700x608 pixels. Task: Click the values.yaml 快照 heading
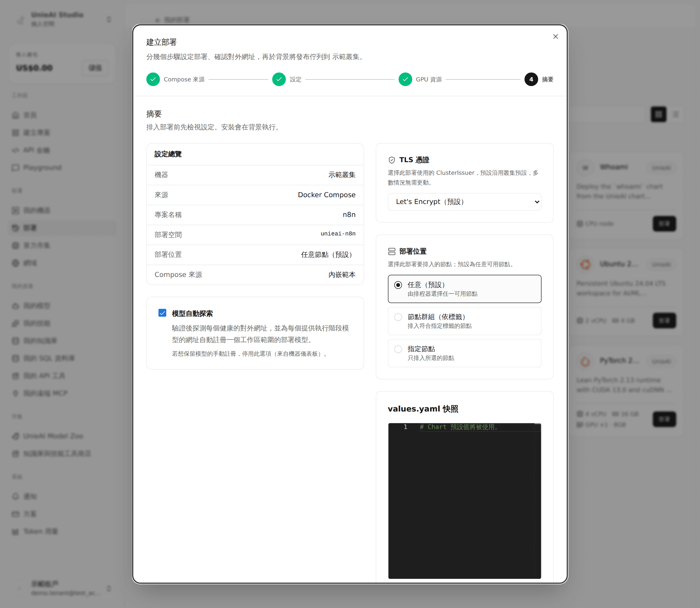point(423,409)
